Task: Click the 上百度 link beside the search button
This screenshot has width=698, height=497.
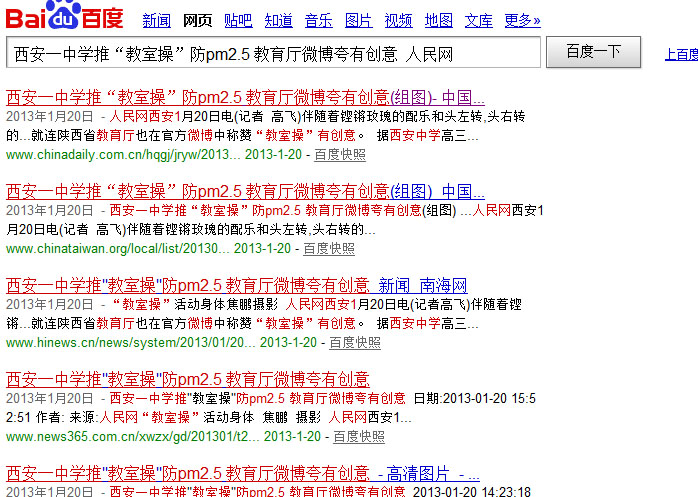Action: [681, 54]
